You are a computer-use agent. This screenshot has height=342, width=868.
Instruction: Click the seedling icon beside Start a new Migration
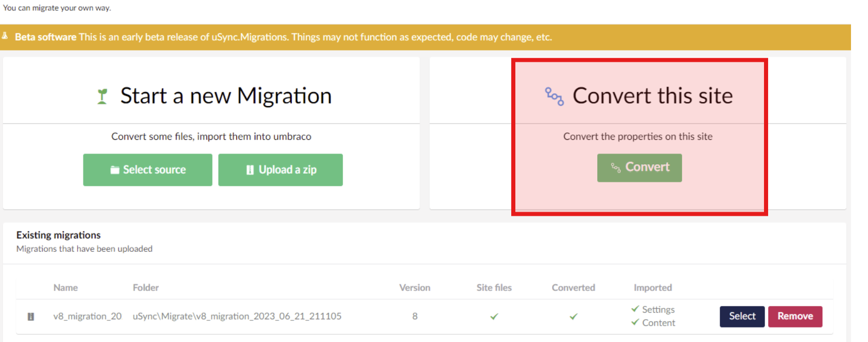click(102, 96)
